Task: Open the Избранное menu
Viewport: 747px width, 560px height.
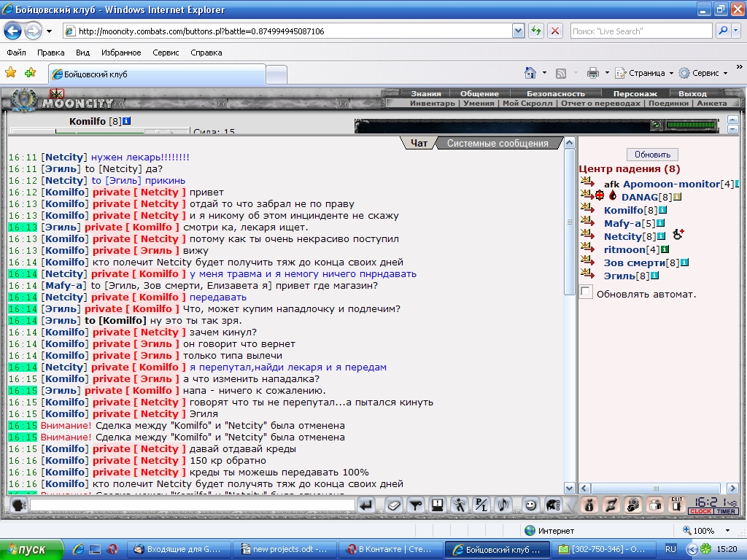Action: tap(121, 52)
